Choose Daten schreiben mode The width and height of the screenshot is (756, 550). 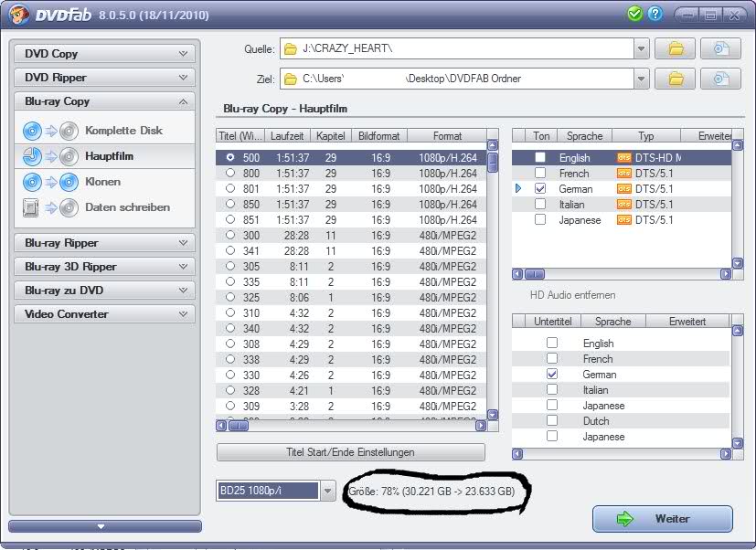pyautogui.click(x=127, y=207)
